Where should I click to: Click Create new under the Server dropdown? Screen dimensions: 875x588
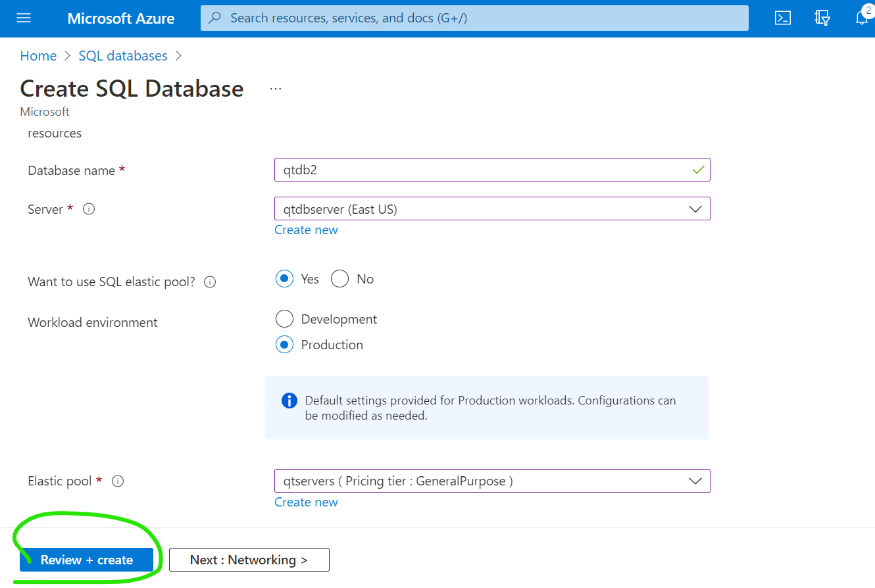(306, 230)
